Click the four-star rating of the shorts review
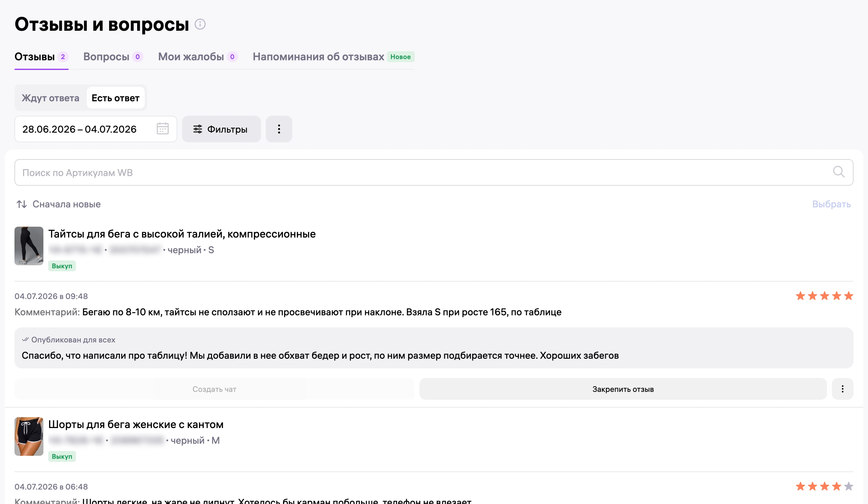Image resolution: width=868 pixels, height=504 pixels. pyautogui.click(x=824, y=487)
